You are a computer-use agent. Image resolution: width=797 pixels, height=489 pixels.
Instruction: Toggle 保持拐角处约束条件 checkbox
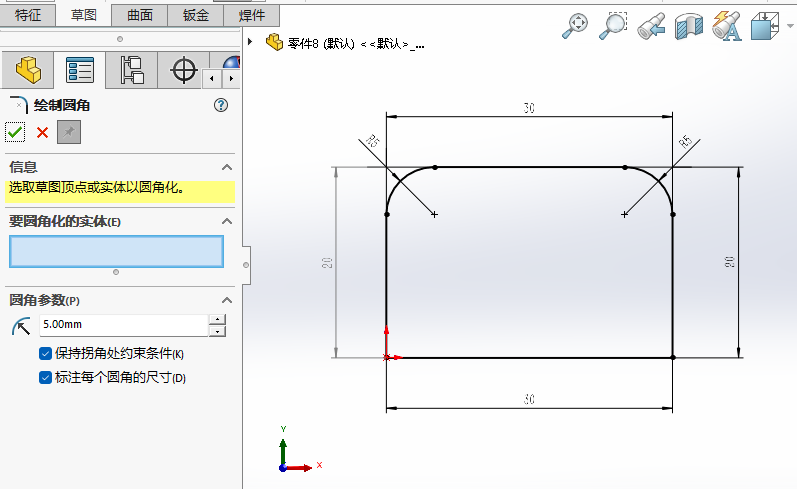[45, 353]
